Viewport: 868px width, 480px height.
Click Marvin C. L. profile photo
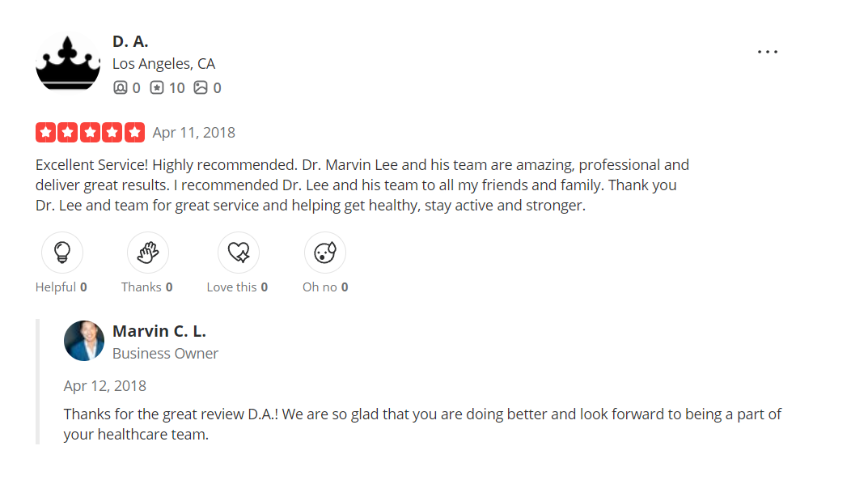point(84,341)
